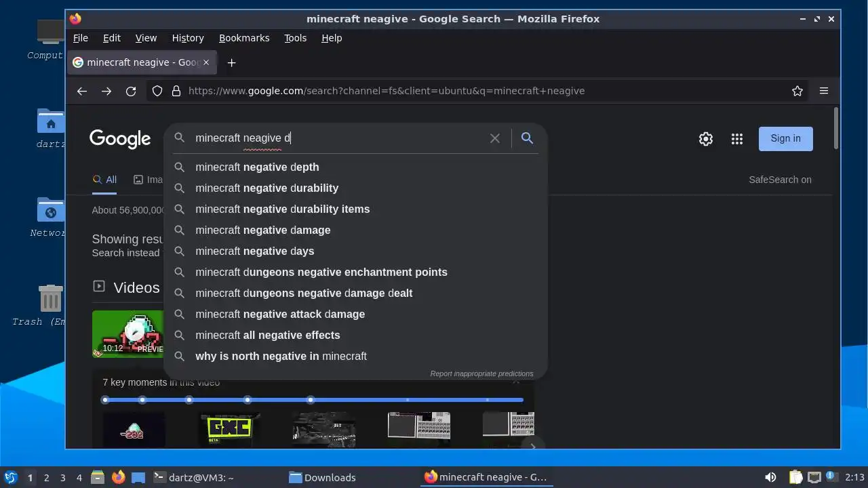Choose suggestion dungeons negative enchantment points

click(x=355, y=272)
